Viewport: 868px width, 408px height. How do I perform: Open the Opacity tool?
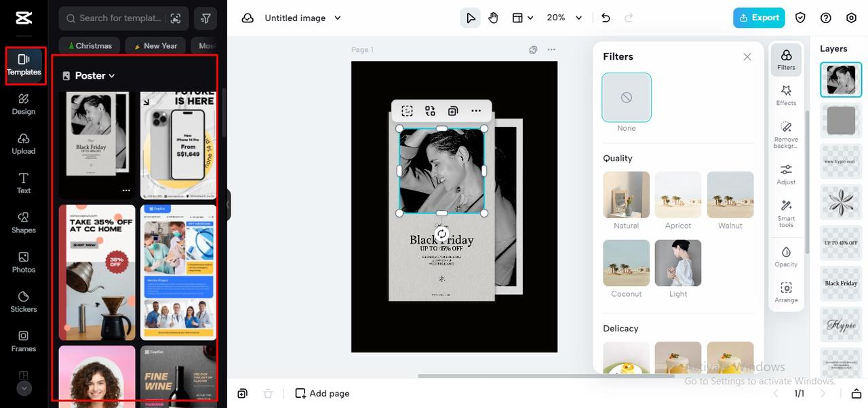click(786, 257)
